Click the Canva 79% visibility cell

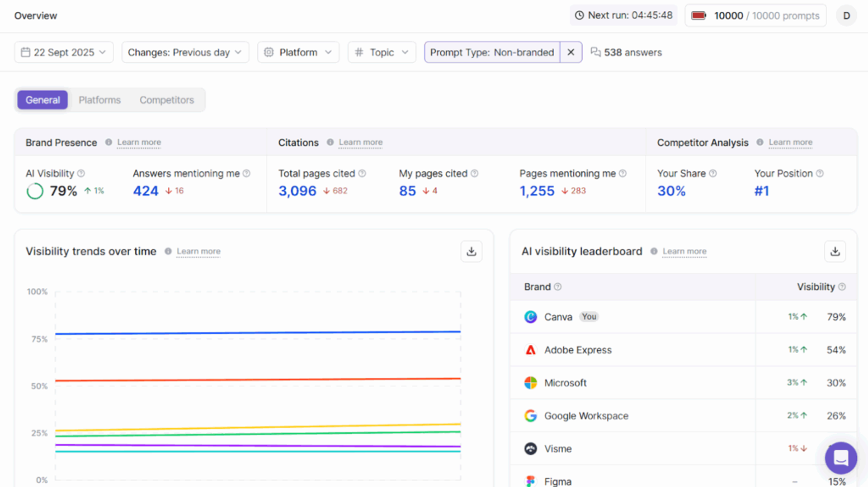pyautogui.click(x=806, y=317)
